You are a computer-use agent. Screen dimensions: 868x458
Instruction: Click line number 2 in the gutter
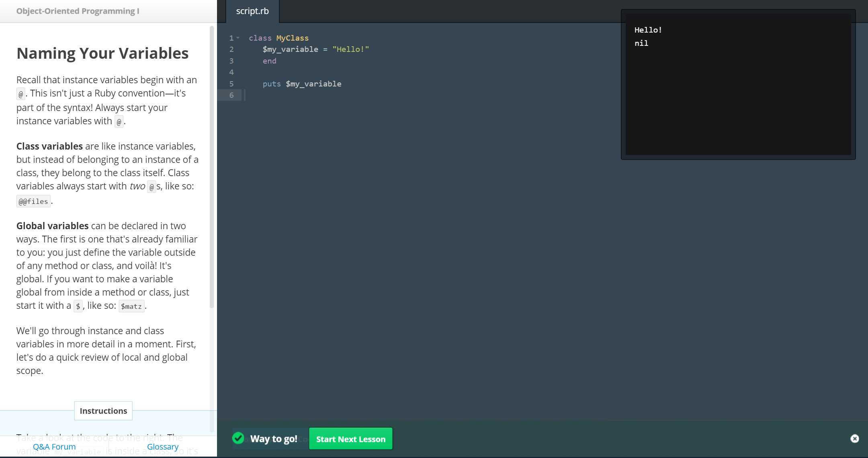[x=231, y=49]
